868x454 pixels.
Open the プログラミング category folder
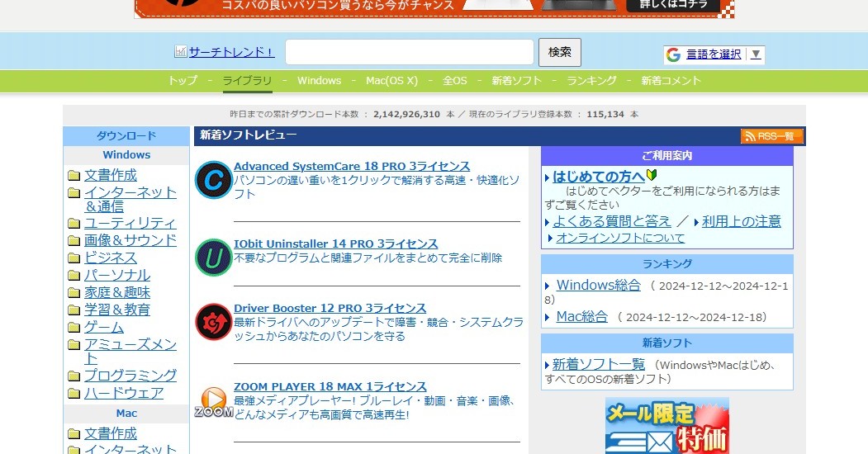(x=130, y=376)
